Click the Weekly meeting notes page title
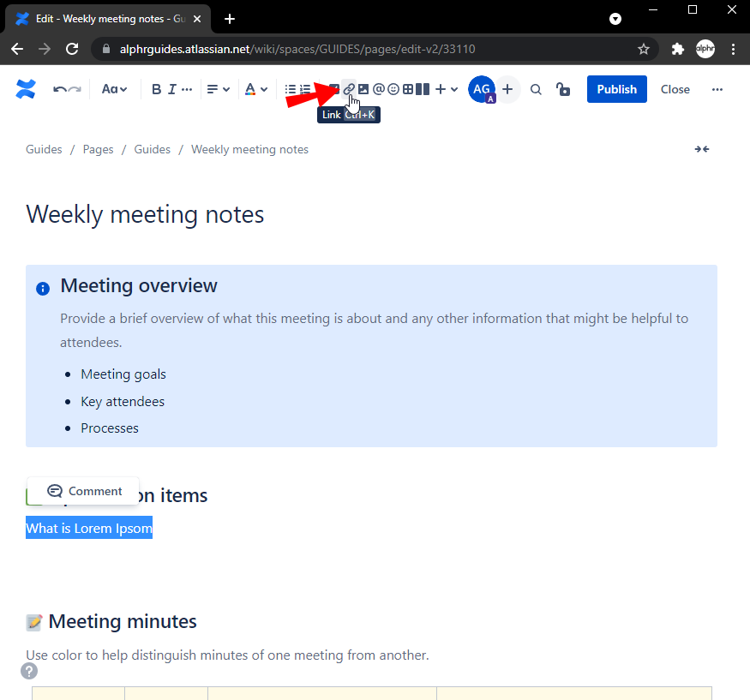This screenshot has height=700, width=750. tap(145, 214)
